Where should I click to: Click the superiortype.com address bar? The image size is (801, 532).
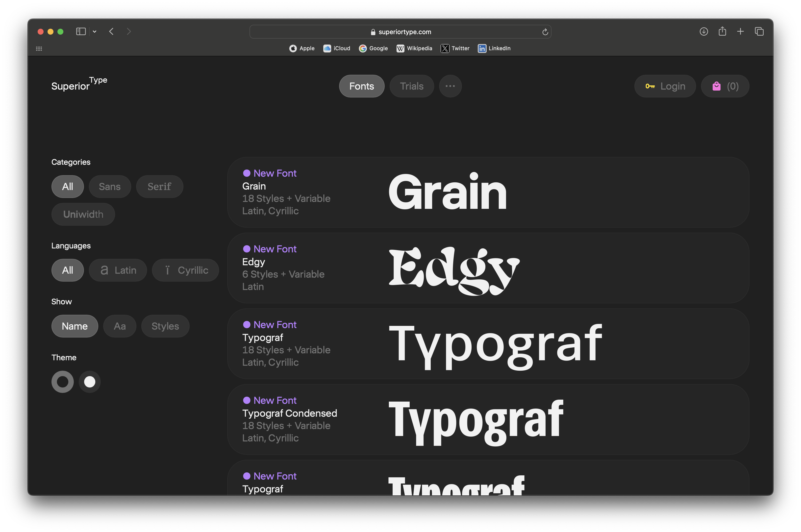coord(400,32)
